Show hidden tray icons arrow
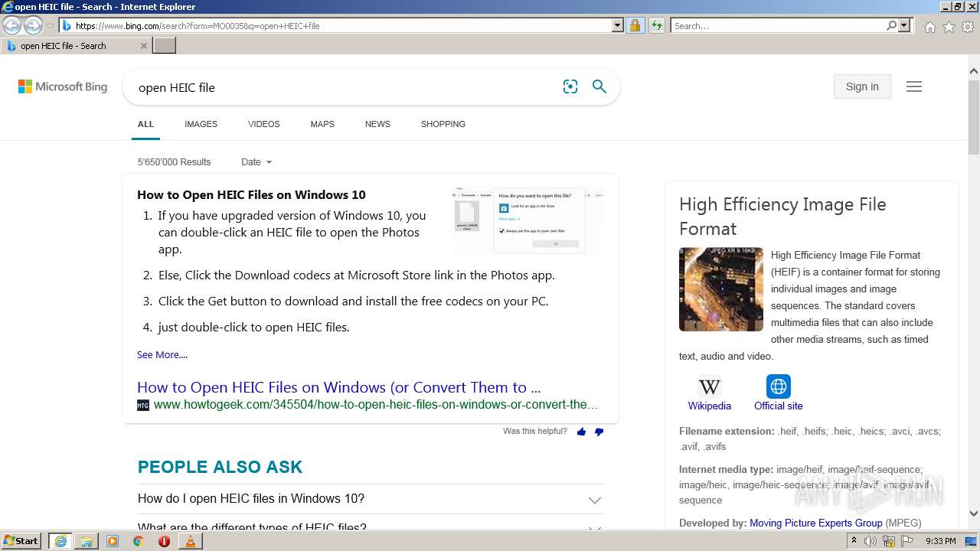 [854, 541]
